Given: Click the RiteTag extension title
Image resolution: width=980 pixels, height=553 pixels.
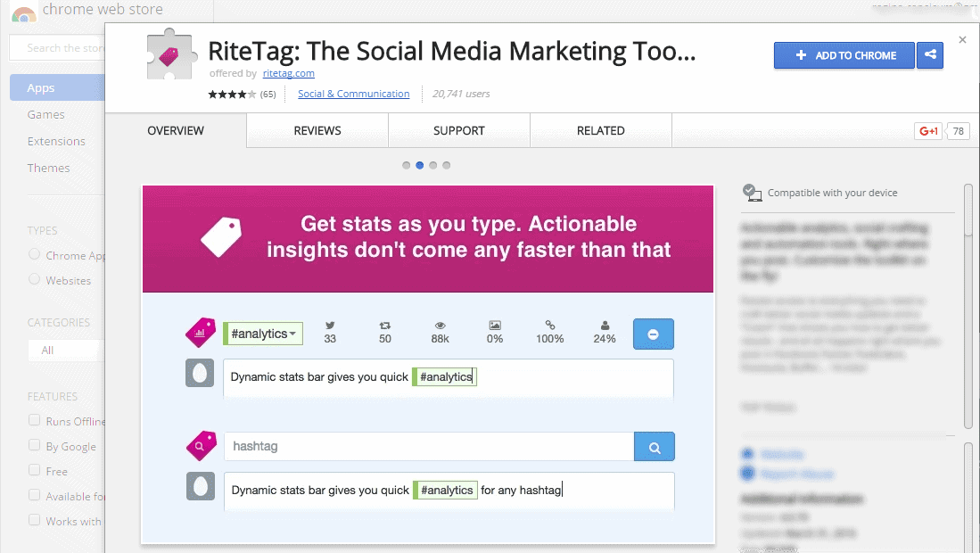Looking at the screenshot, I should [x=452, y=51].
